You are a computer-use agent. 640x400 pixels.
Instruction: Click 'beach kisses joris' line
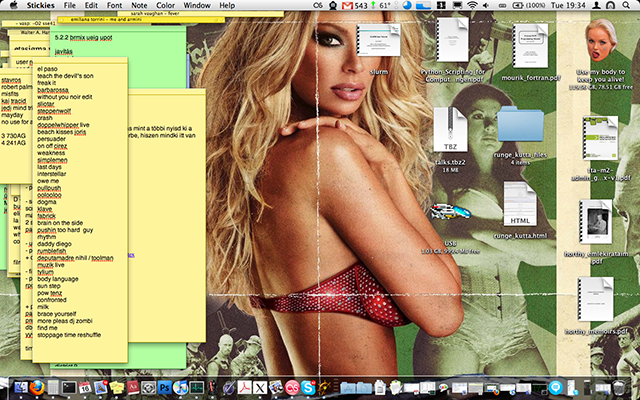[62, 132]
